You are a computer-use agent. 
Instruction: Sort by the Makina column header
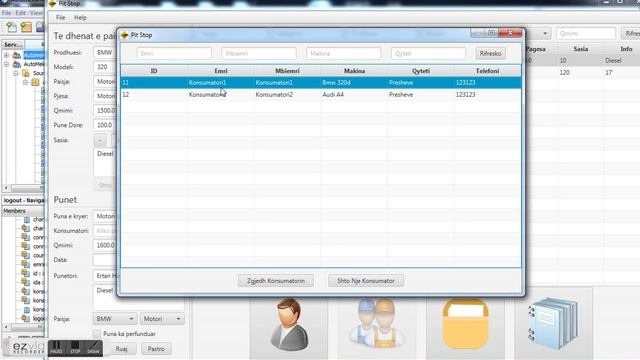pos(354,71)
